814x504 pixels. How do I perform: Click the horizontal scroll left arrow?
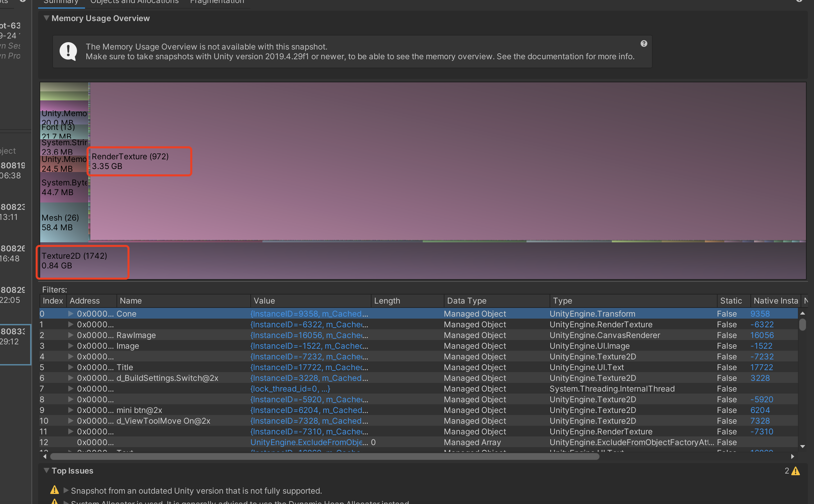click(x=45, y=456)
